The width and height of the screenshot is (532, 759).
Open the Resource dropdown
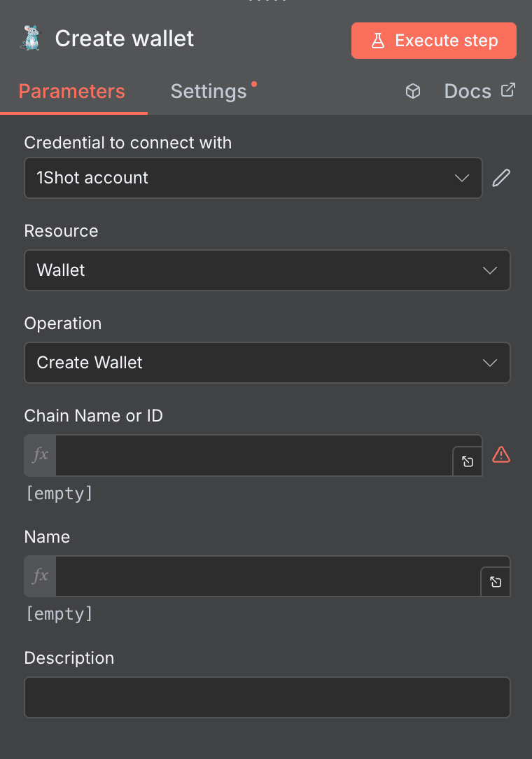tap(267, 270)
